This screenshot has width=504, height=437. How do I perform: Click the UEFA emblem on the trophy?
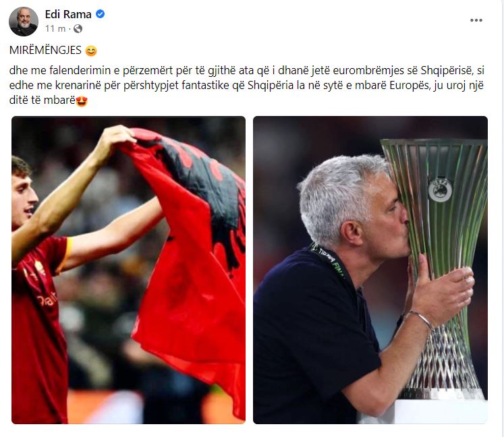pos(440,190)
